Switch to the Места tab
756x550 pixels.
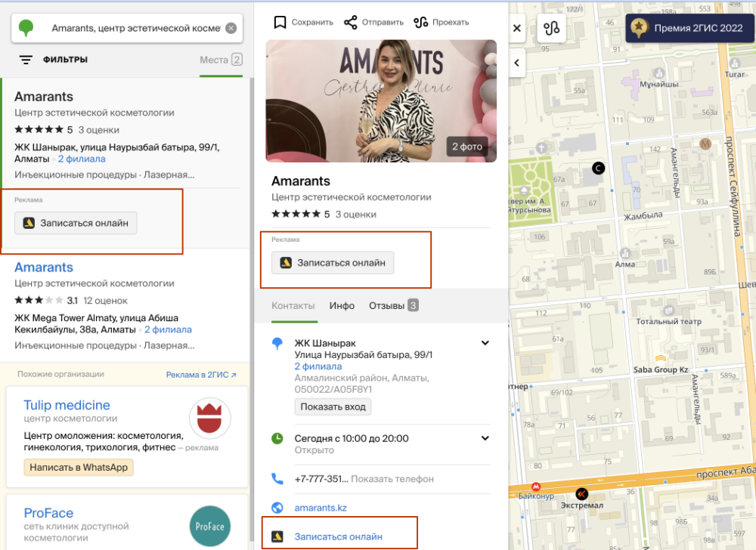point(221,60)
